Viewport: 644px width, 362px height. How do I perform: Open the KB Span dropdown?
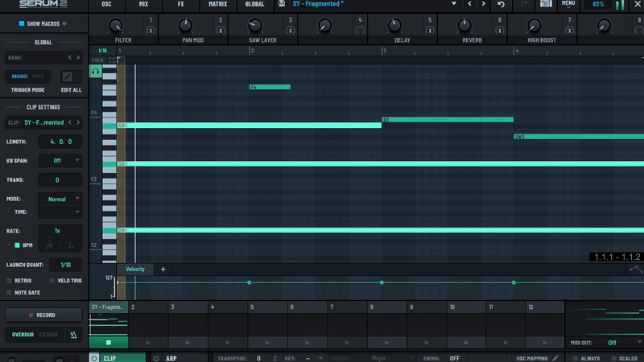point(65,161)
